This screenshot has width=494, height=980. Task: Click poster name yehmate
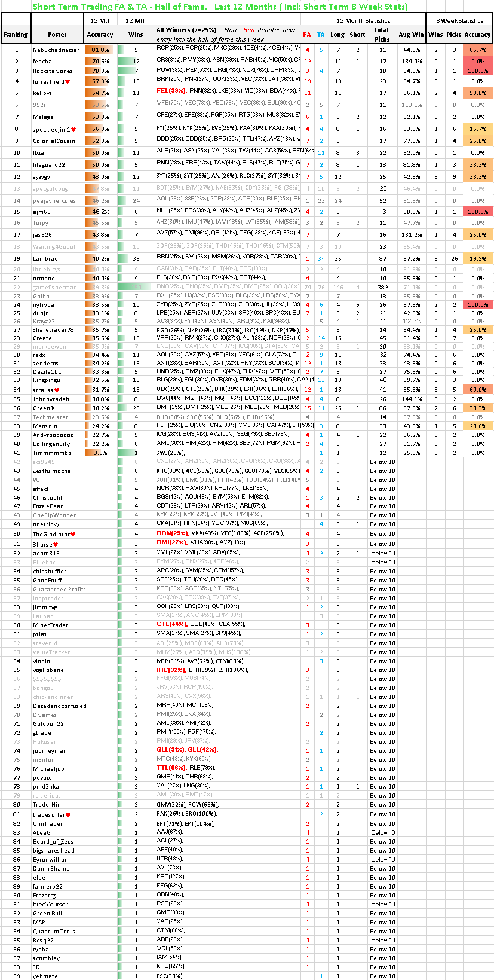[45, 976]
